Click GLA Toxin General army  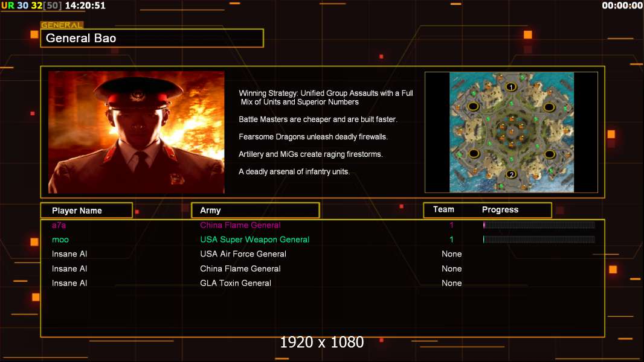[236, 283]
